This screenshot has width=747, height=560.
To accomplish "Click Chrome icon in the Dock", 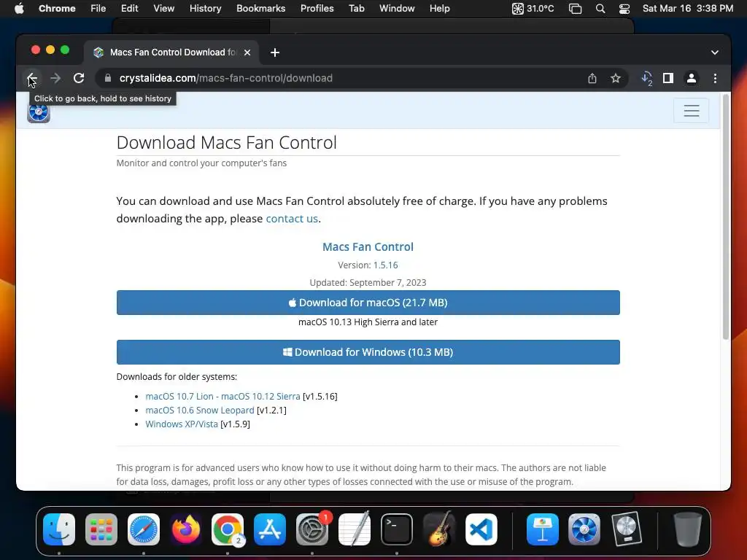I will tap(228, 529).
